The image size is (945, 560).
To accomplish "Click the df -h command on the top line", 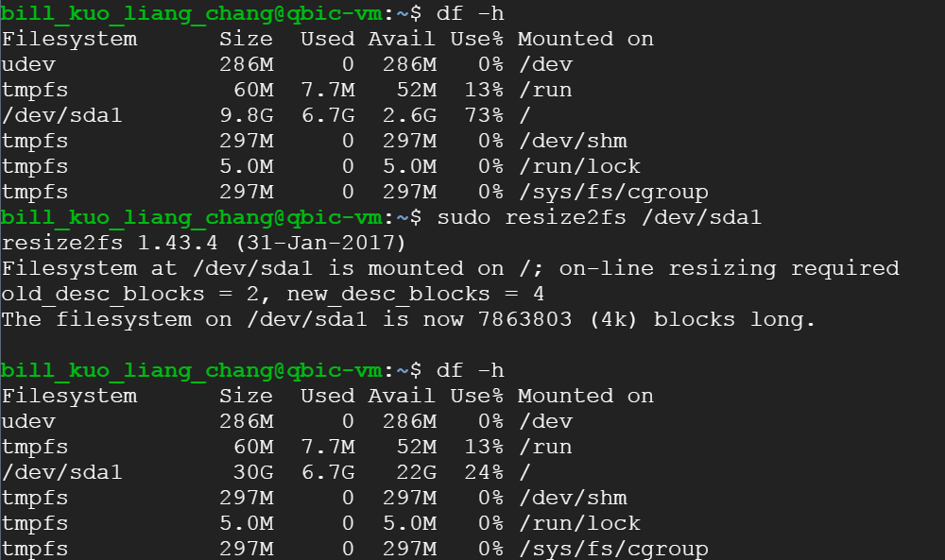I will [471, 13].
